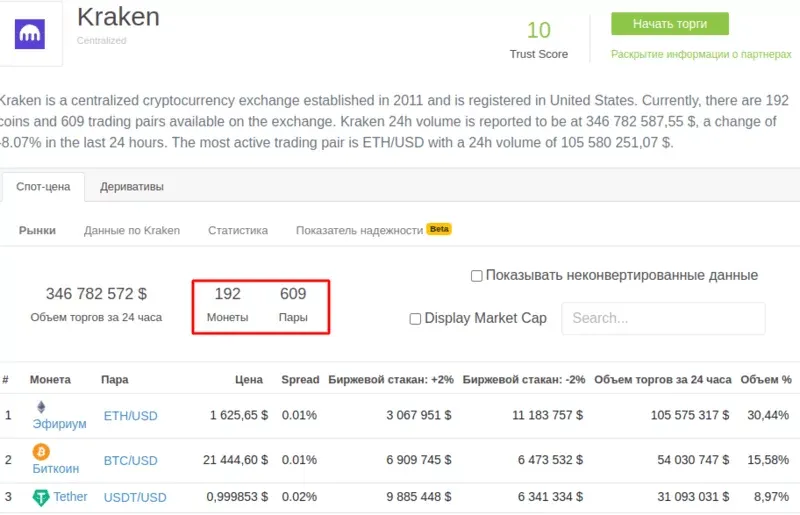Click the 9 885 448 $ depth cell

point(418,497)
